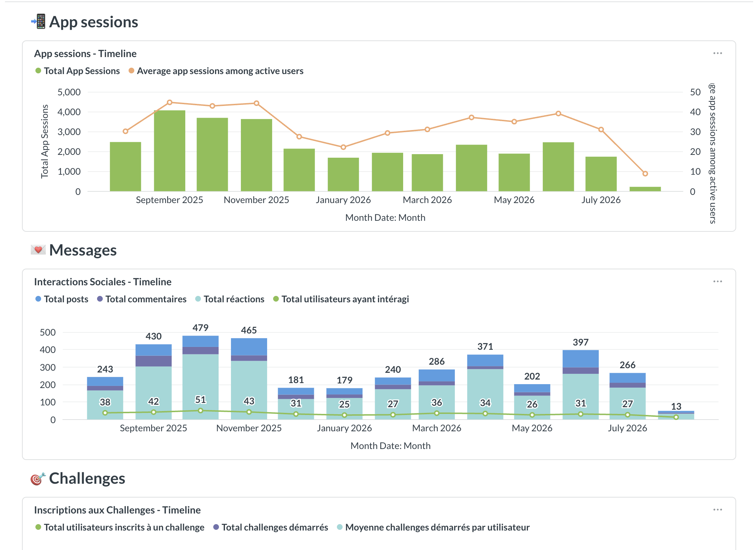Toggle Total utilisateurs ayant intéragi legend series
The image size is (756, 550).
point(341,299)
